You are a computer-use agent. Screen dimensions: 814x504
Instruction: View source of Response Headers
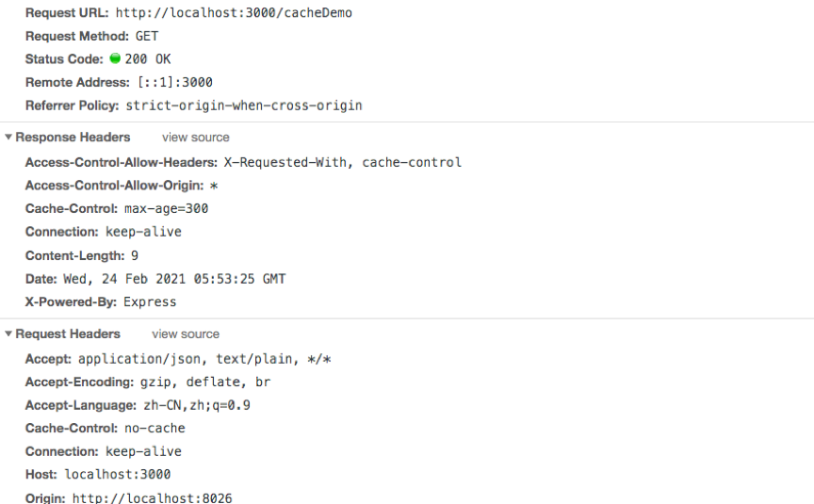195,138
